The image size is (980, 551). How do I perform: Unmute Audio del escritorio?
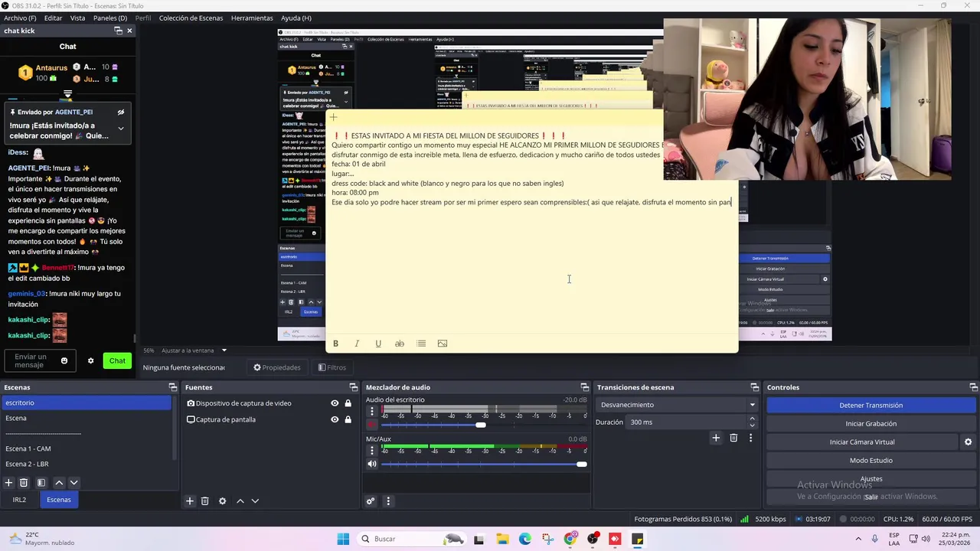[372, 425]
